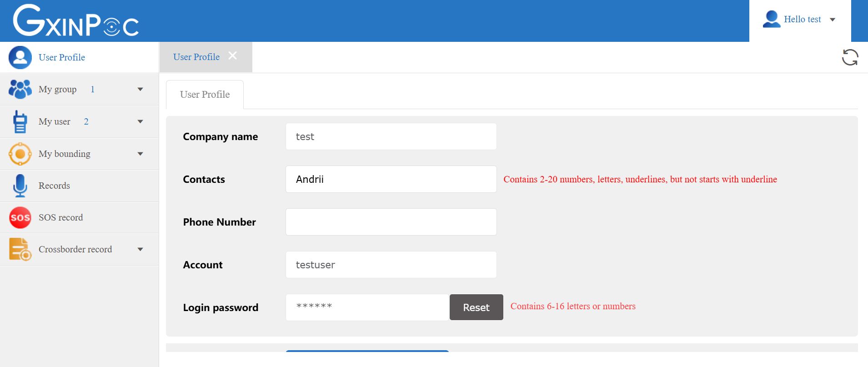This screenshot has height=367, width=868.
Task: Open the Records sidebar item
Action: [79, 186]
